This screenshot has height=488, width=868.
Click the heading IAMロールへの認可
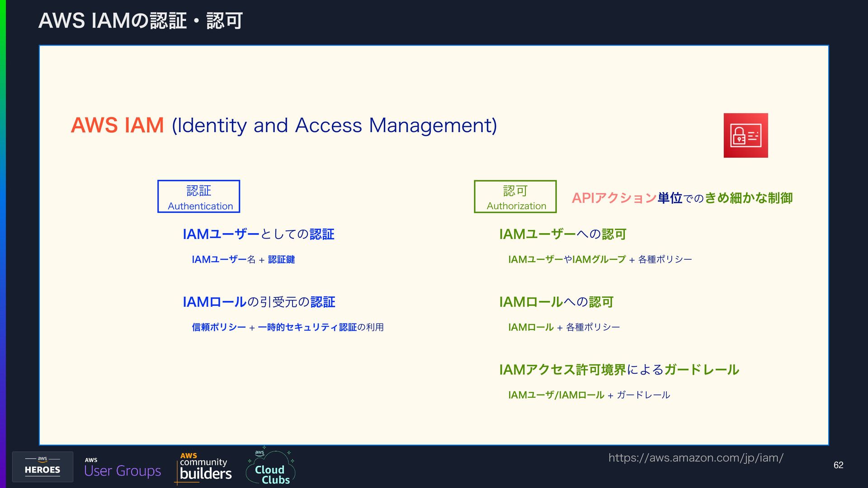pos(556,302)
